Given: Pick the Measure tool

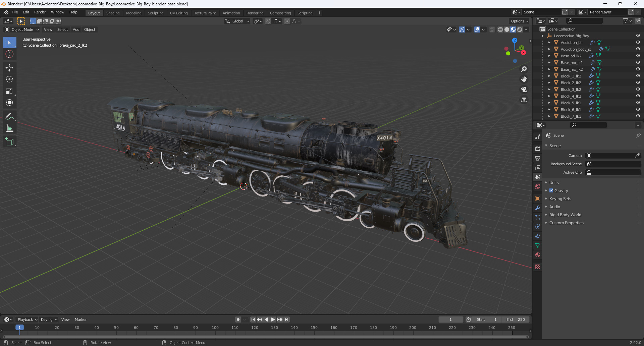Looking at the screenshot, I should click(9, 128).
